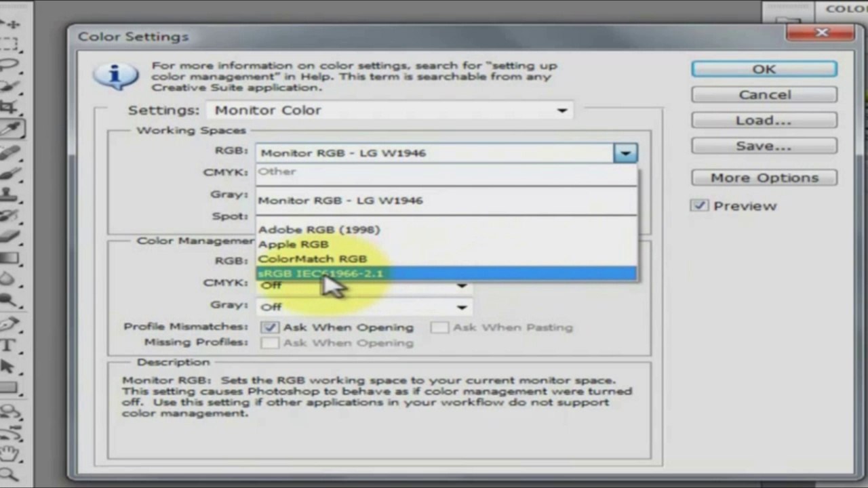Viewport: 868px width, 488px height.
Task: Toggle Missing Profiles Ask When Opening
Action: (270, 343)
